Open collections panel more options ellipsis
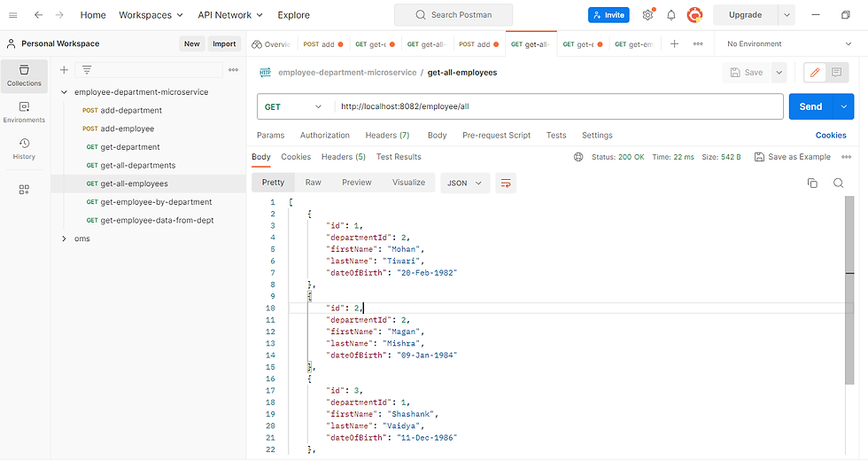 coord(234,70)
